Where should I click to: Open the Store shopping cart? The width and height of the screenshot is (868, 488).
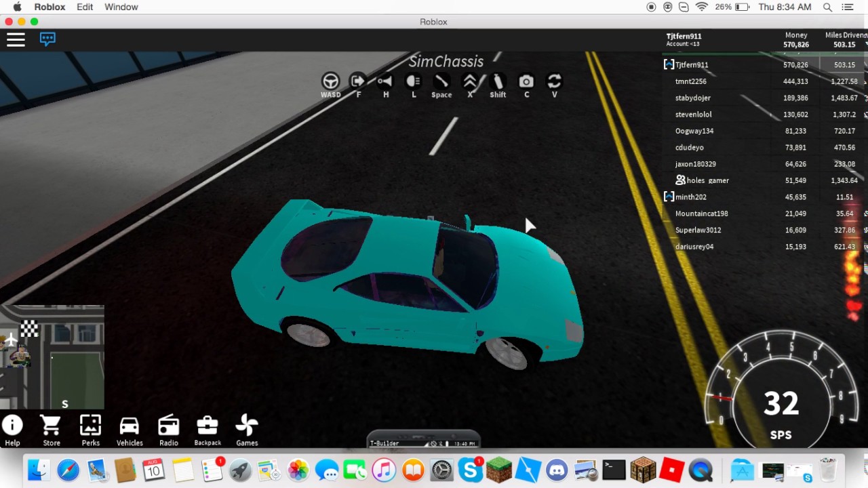pyautogui.click(x=52, y=430)
